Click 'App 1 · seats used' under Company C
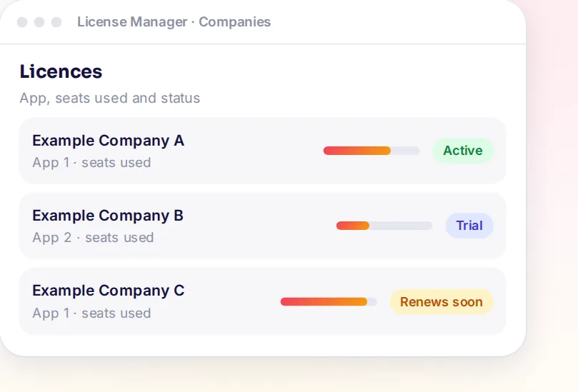The height and width of the screenshot is (392, 578). point(91,313)
